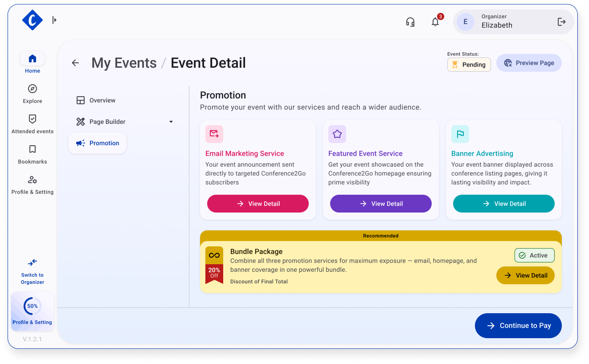The width and height of the screenshot is (589, 364).
Task: Collapse sidebar using the top panel icon
Action: [x=54, y=20]
